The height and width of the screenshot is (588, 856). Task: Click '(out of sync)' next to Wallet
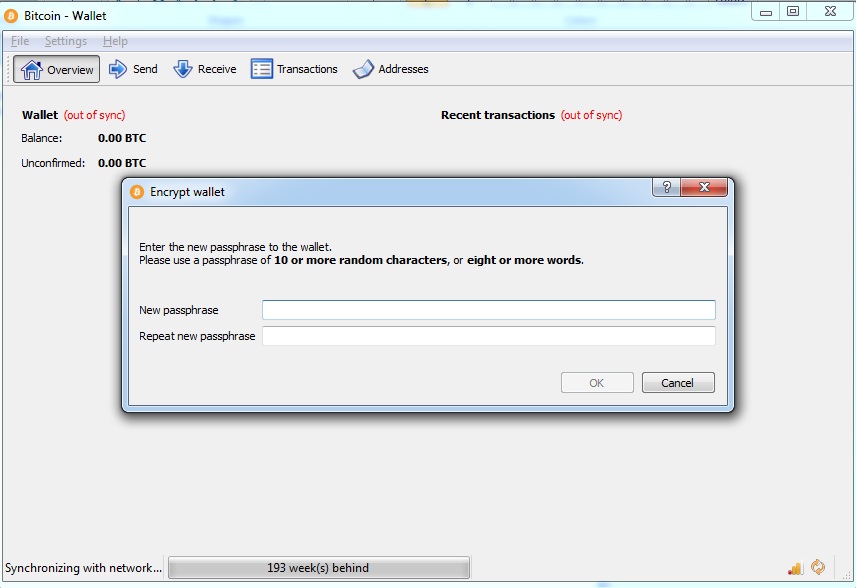click(94, 115)
